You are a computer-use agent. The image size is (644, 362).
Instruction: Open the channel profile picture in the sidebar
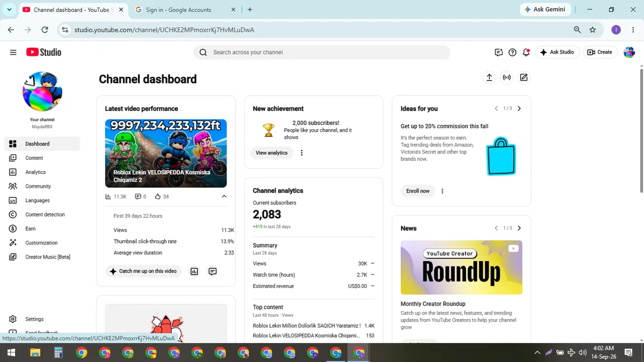point(42,91)
